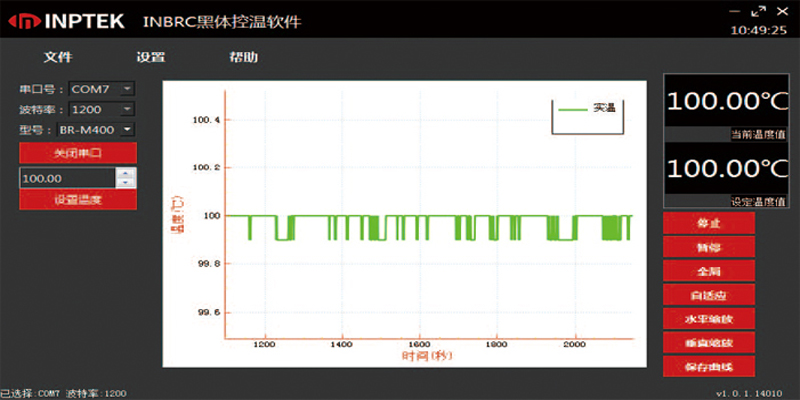
Task: Click the 水平缩放 button
Action: 708,320
